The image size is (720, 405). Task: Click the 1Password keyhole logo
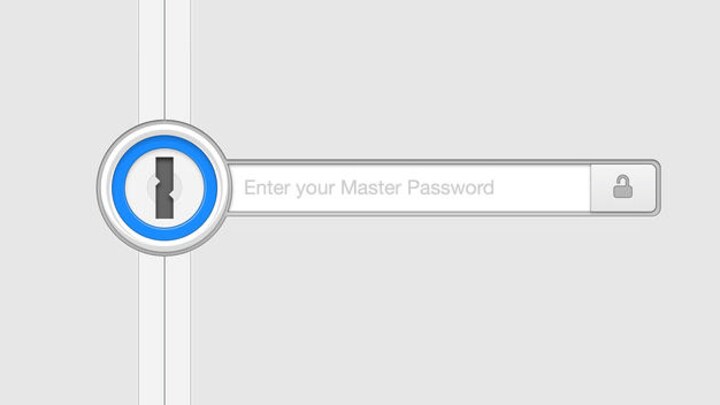pyautogui.click(x=164, y=188)
